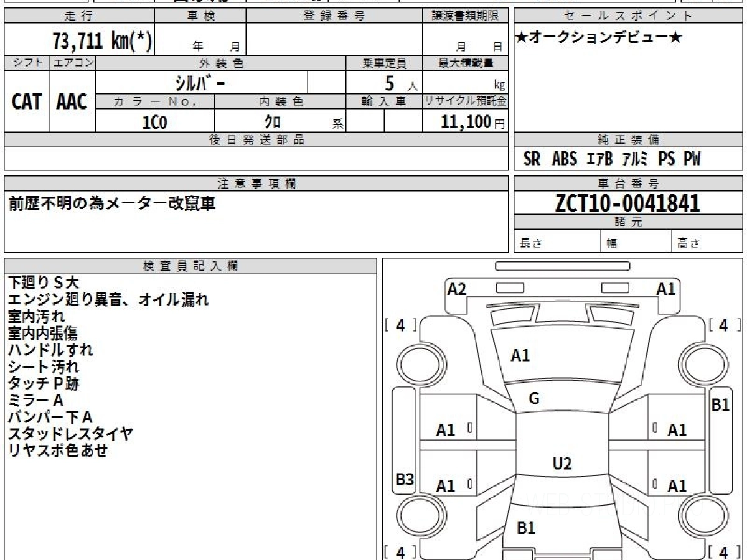This screenshot has height=560, width=747.
Task: Select the note スタッドレスタイヤ
Action: (x=70, y=434)
